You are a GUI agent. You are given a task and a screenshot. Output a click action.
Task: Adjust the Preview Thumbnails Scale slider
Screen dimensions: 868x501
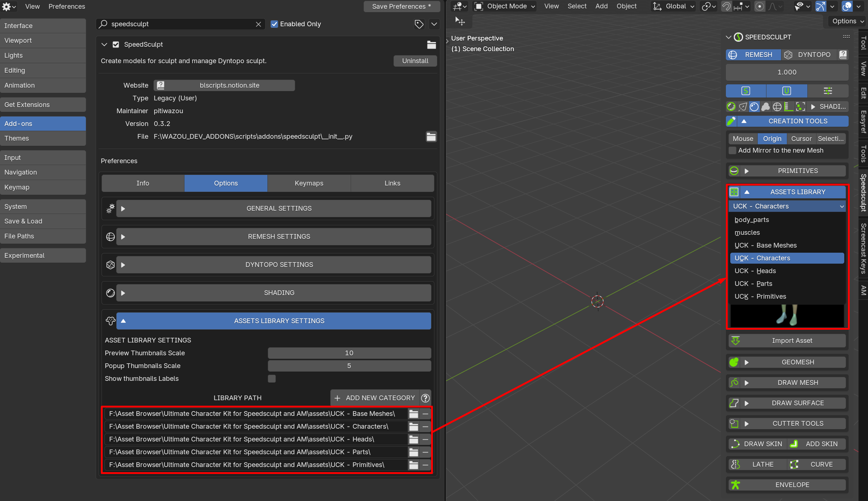(x=349, y=353)
